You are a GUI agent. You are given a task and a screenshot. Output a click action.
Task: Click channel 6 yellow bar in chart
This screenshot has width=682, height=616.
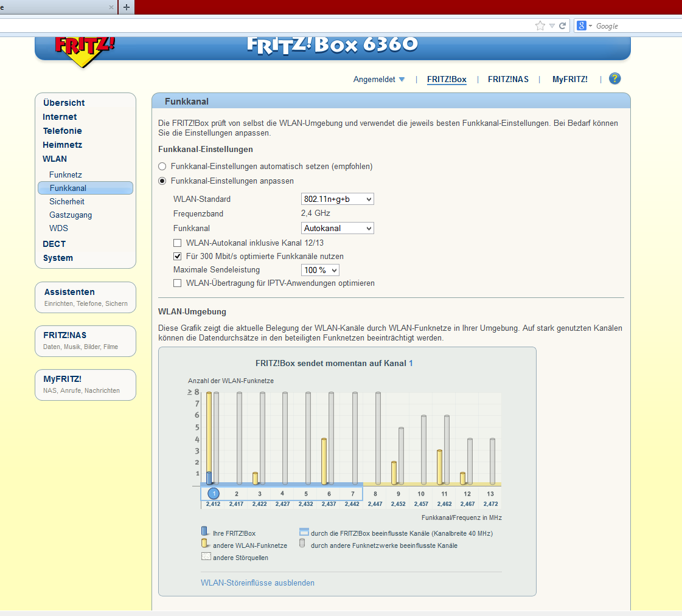[324, 461]
